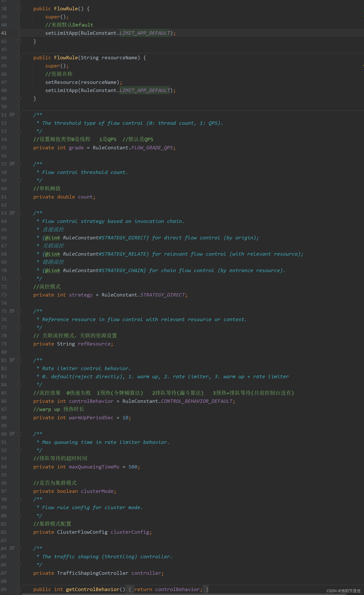Toggle rendered doc icon at line 90
Viewport: 364px width, 595px height.
pos(12,434)
